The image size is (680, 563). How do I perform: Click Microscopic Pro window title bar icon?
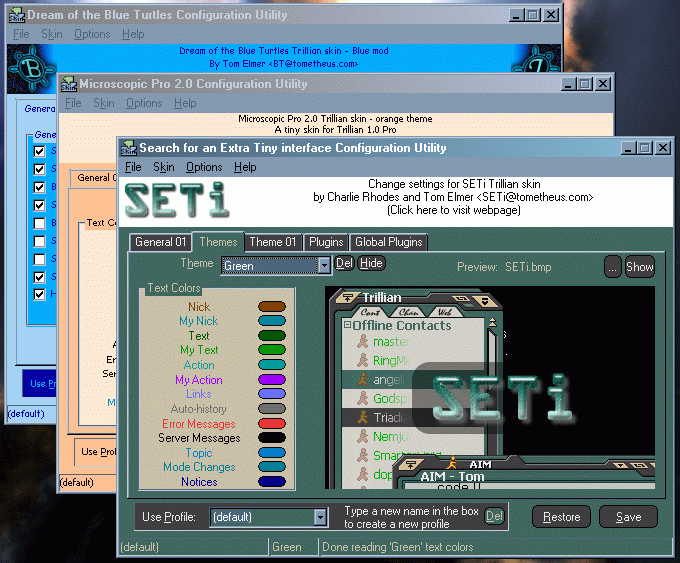pos(69,84)
